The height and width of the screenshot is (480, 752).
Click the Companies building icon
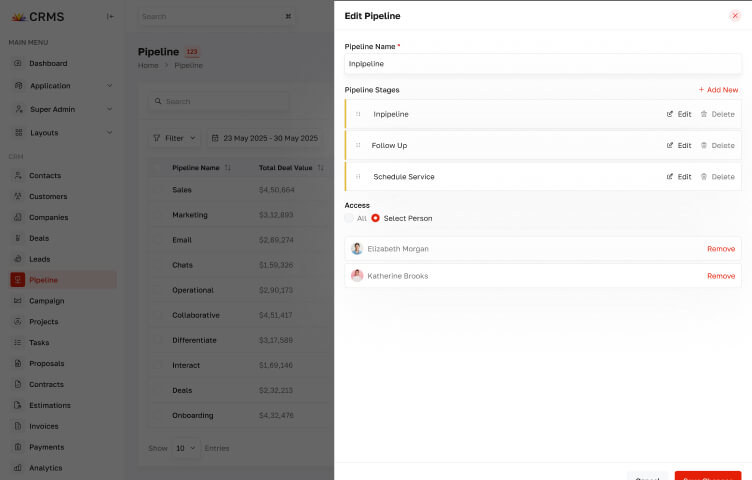[18, 217]
